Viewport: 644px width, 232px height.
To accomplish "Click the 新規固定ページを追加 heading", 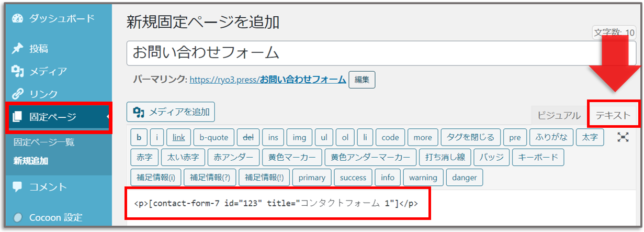I will point(203,21).
